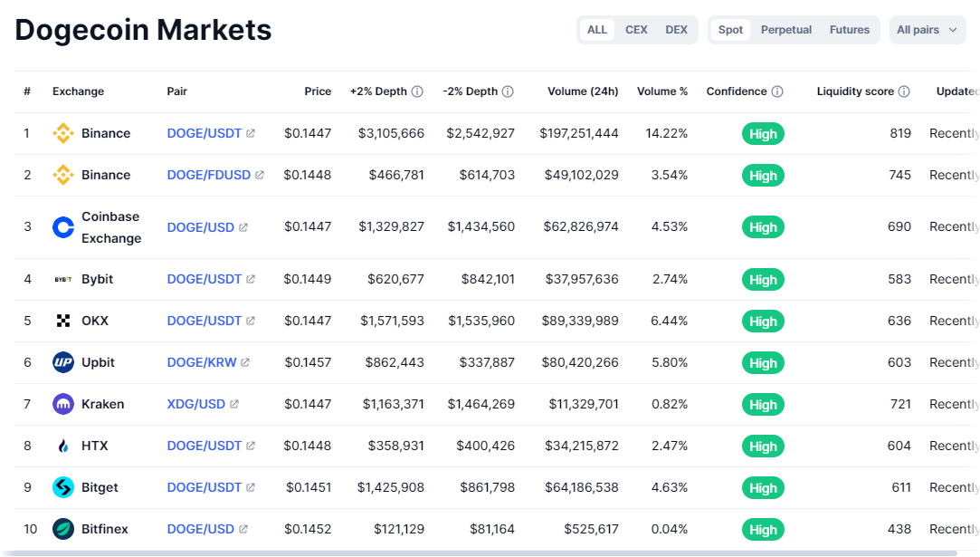The width and height of the screenshot is (980, 557).
Task: Click external link icon beside DOGE/FDUSD
Action: coord(260,175)
